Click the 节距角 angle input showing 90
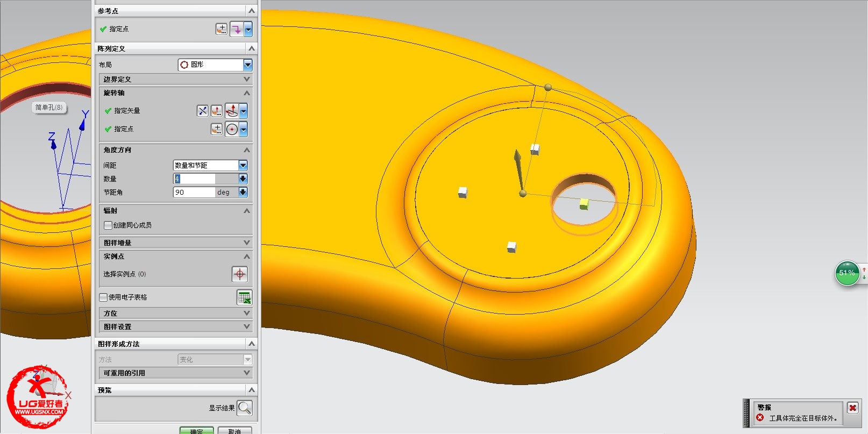 tap(194, 192)
